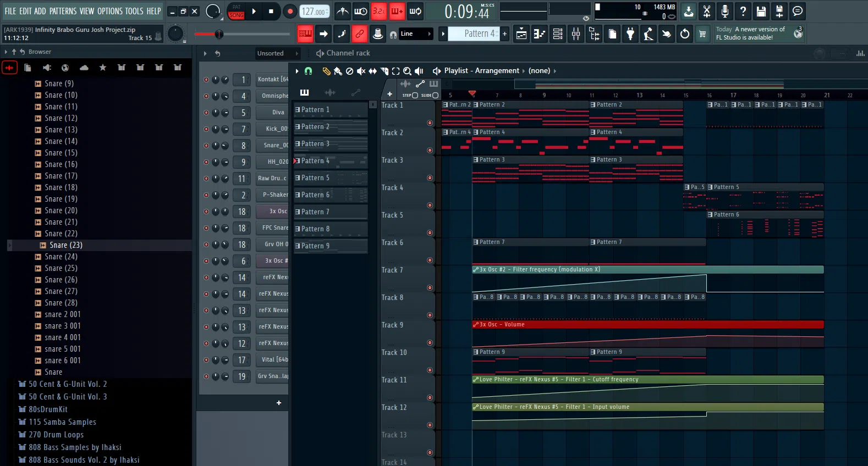Open the Playlist options menu arrow
Screen dimensions: 868x466
[297, 71]
